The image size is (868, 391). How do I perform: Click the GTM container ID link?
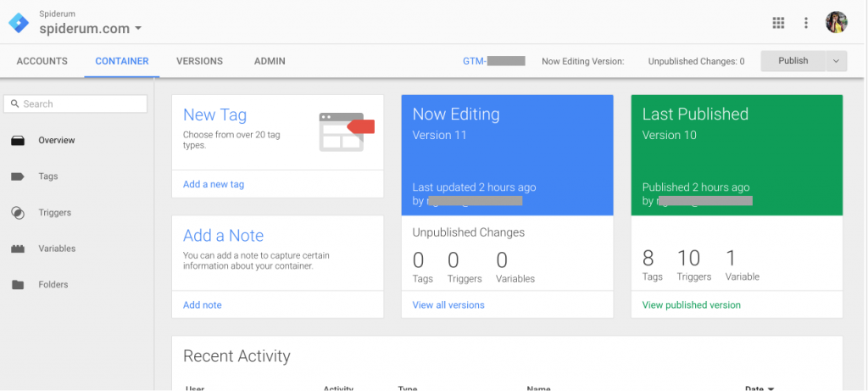point(494,61)
